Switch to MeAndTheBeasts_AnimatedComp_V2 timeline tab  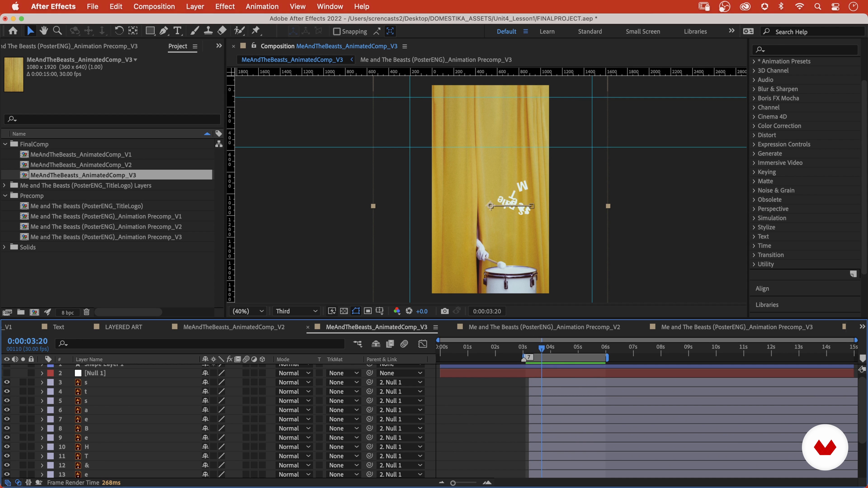click(234, 327)
